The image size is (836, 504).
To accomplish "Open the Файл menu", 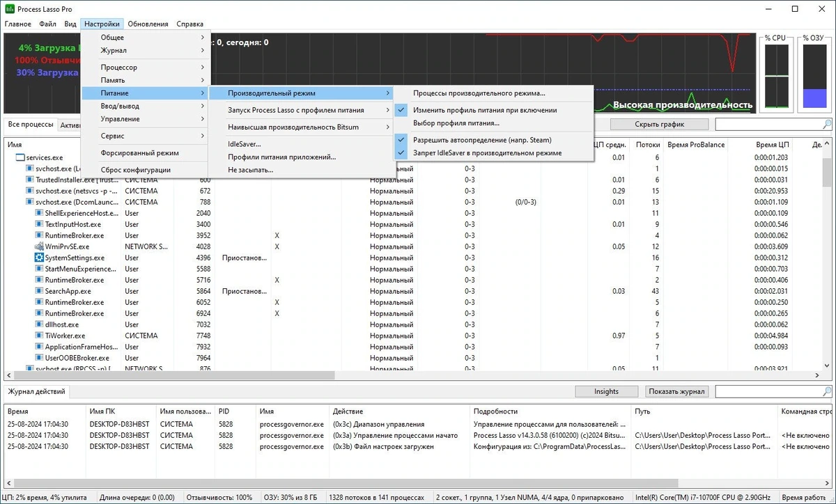I will coord(48,24).
